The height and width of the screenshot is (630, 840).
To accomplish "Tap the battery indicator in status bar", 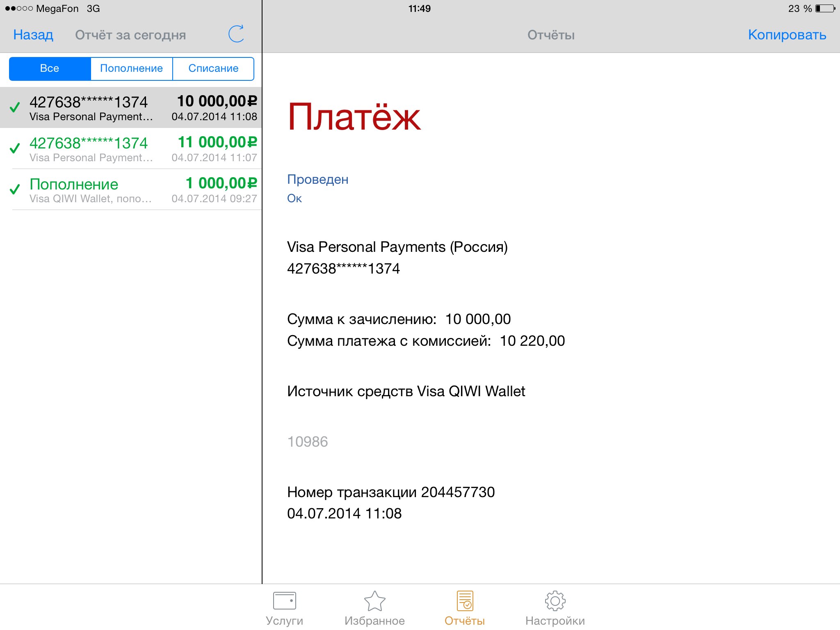I will click(825, 9).
